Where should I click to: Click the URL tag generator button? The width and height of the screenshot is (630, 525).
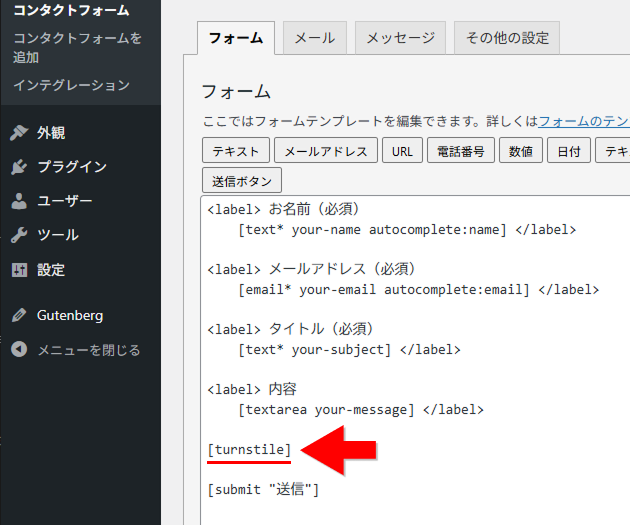(x=402, y=151)
